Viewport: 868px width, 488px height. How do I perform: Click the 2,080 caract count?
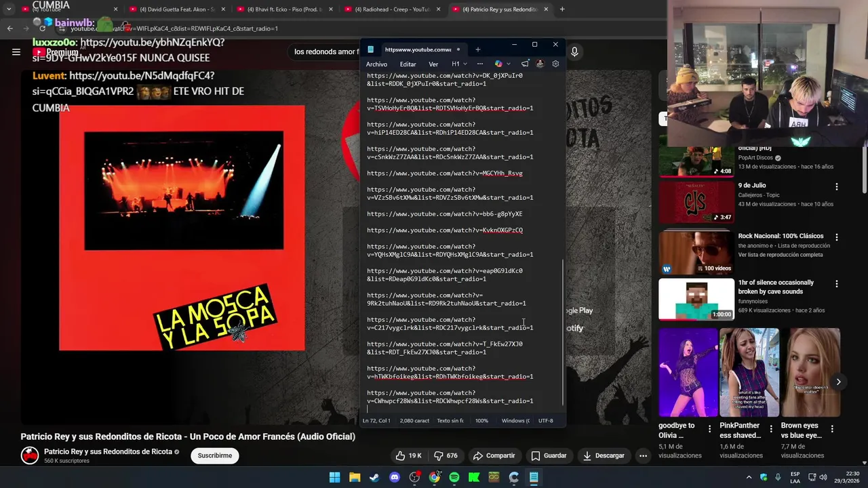pyautogui.click(x=414, y=421)
